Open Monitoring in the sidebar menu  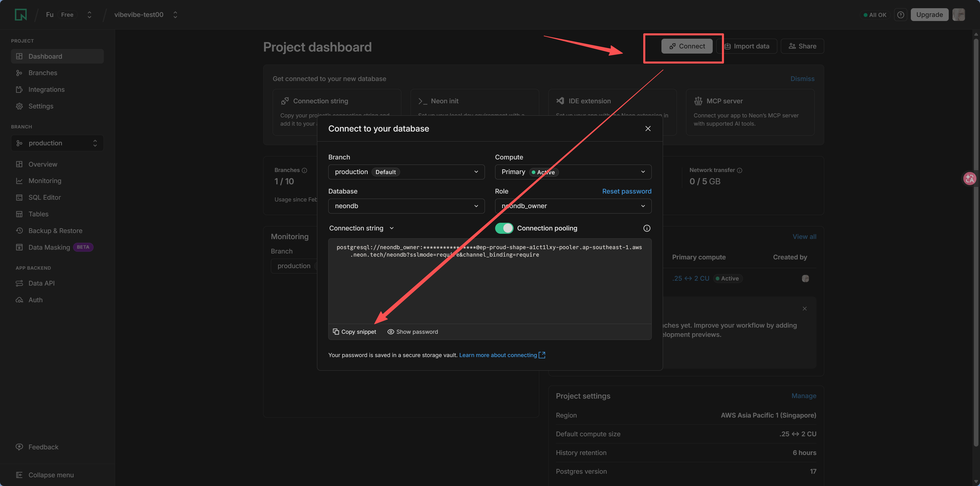tap(45, 181)
